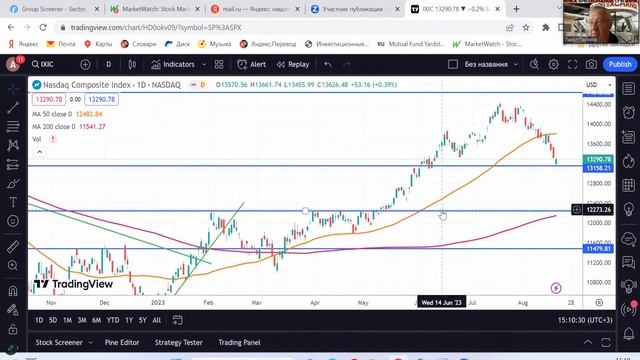Redo the chart action

click(347, 64)
